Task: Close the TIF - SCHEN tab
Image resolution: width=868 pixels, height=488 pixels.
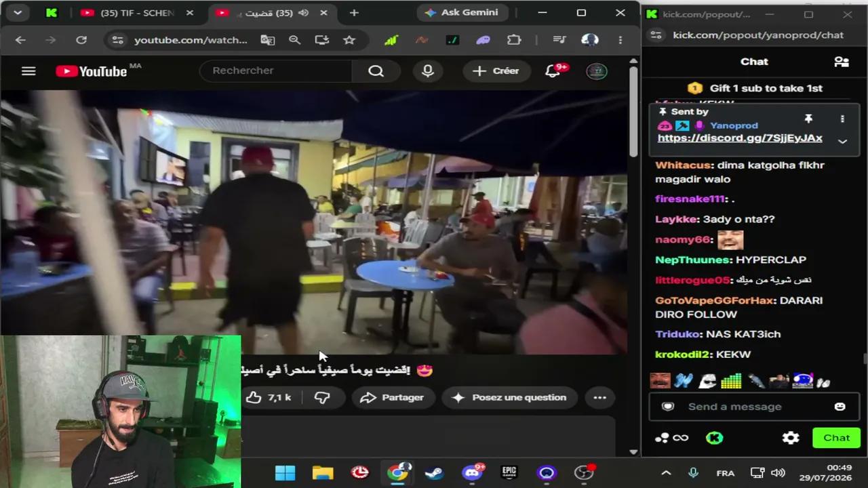Action: click(x=189, y=13)
